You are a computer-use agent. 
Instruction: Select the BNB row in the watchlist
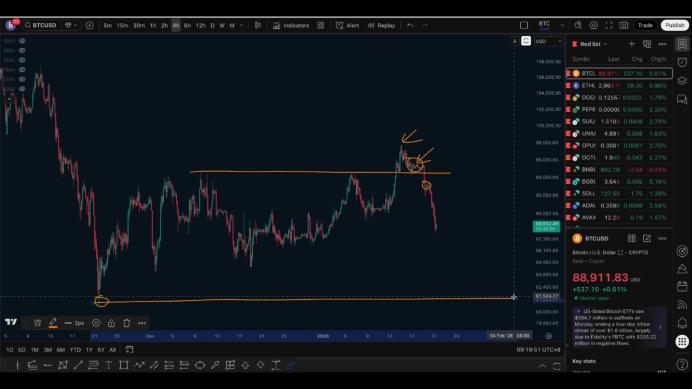(x=619, y=170)
